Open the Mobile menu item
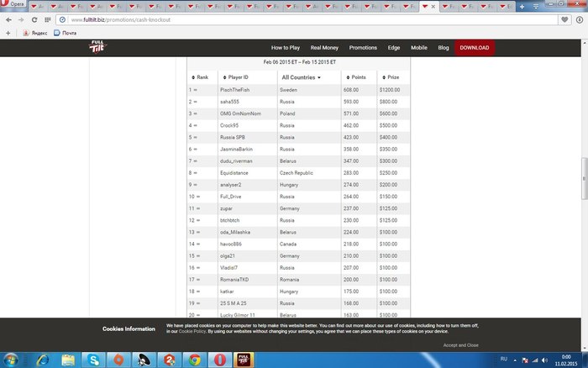Screen dimensions: 588x368 point(419,48)
